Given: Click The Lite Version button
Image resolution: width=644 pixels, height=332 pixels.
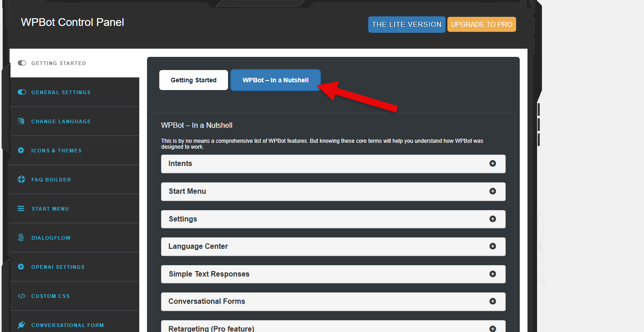Looking at the screenshot, I should click(x=406, y=25).
